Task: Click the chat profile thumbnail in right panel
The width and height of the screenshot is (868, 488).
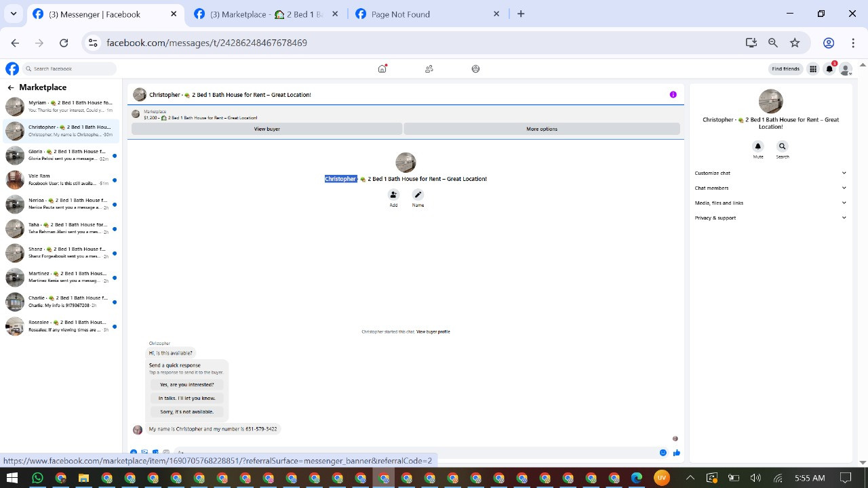Action: tap(770, 102)
